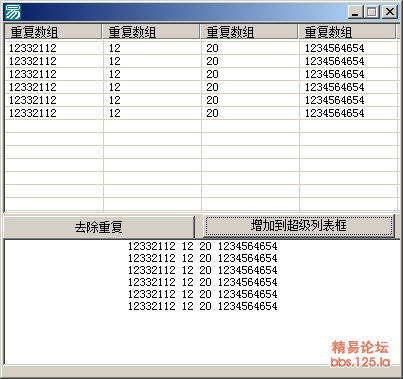The height and width of the screenshot is (379, 403).
Task: Click 重复数组 header above the 1234564654 column
Action: click(347, 32)
